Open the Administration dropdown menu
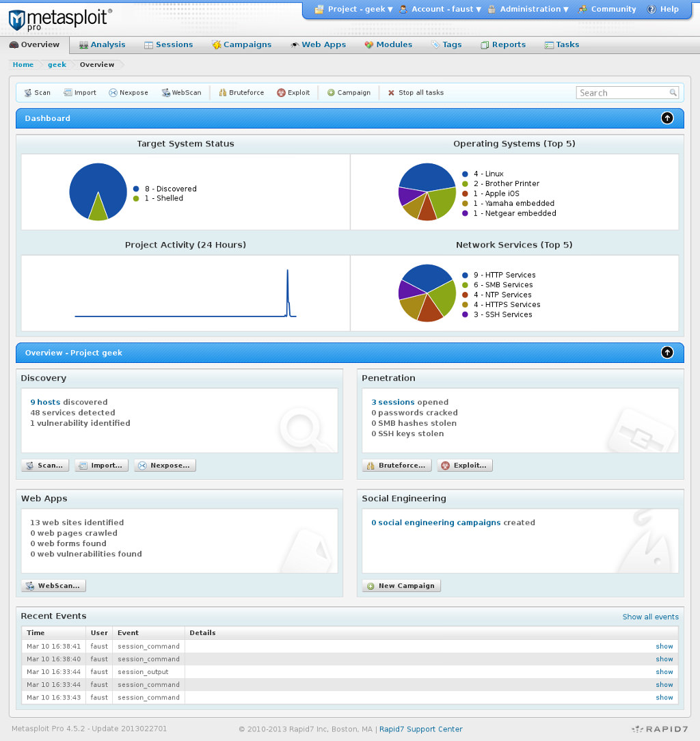The width and height of the screenshot is (700, 741). click(x=528, y=9)
